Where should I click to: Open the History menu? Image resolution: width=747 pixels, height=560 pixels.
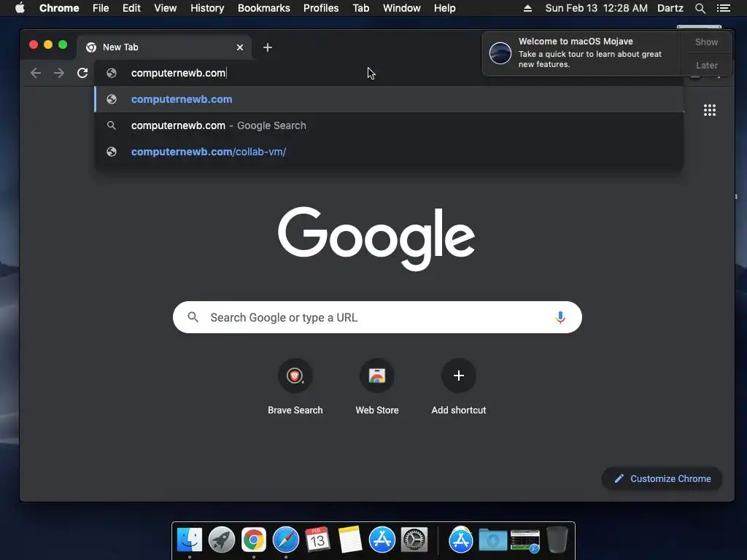pyautogui.click(x=207, y=8)
